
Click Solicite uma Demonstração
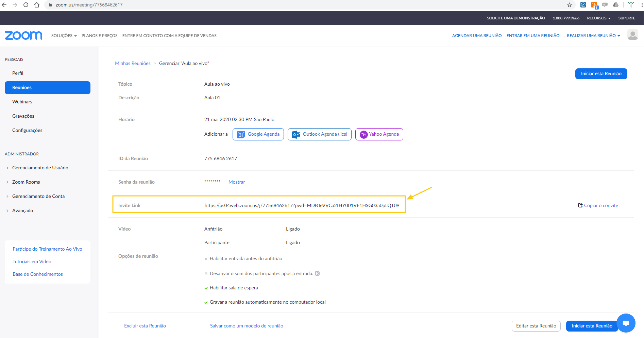[x=516, y=18]
